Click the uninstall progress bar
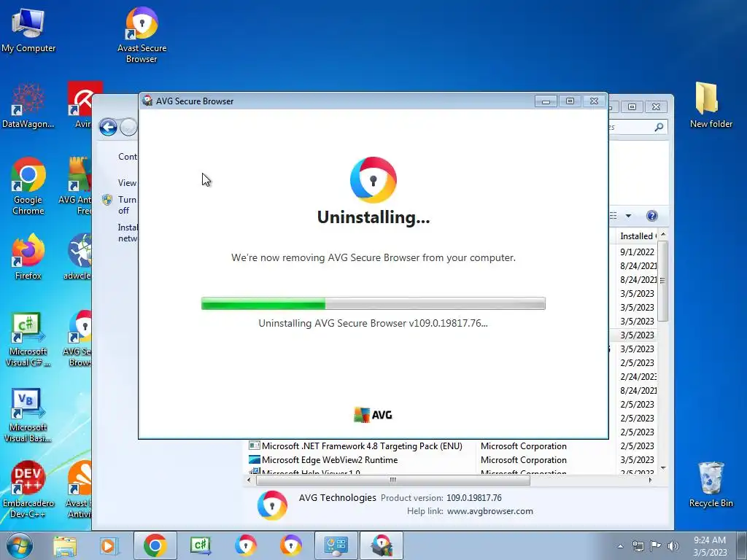Screen dimensions: 747x560 [x=373, y=303]
